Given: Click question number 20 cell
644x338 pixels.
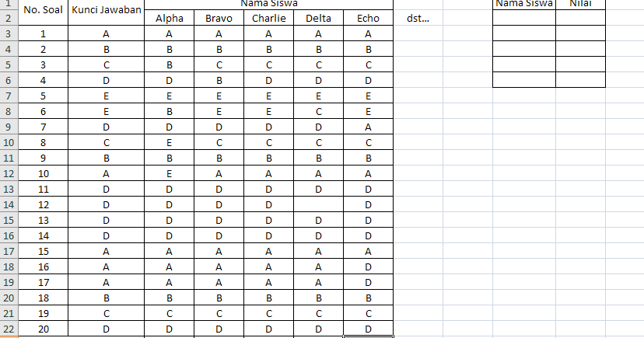Looking at the screenshot, I should (x=43, y=329).
